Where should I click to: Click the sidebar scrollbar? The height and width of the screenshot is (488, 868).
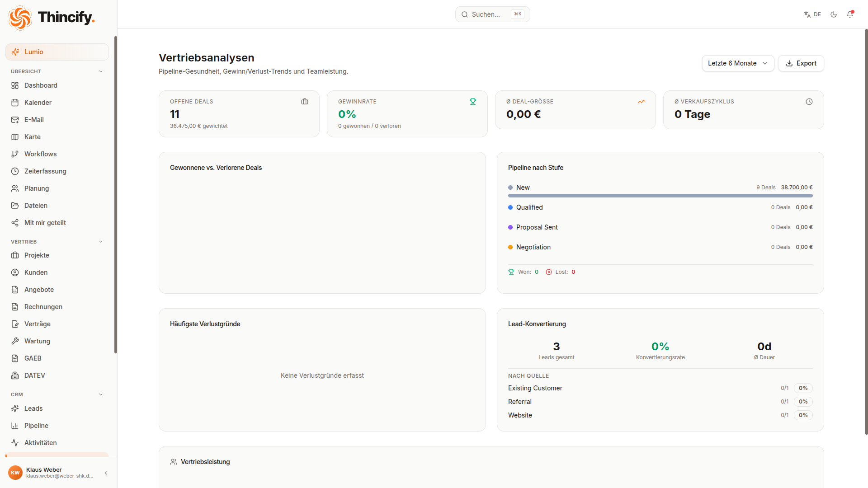116,194
